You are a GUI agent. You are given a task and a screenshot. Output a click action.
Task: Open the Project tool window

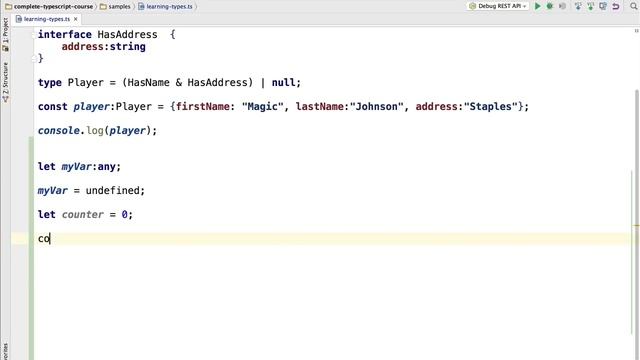[5, 34]
